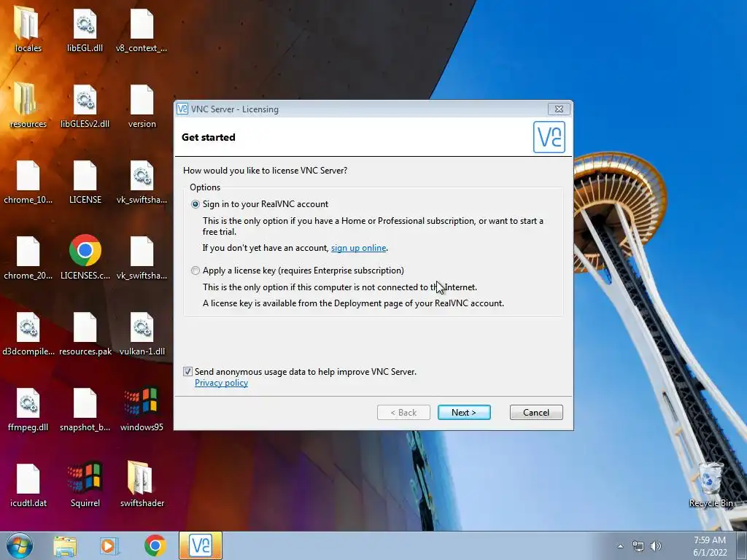Uncheck Send anonymous usage data checkbox
Image resolution: width=747 pixels, height=560 pixels.
coord(187,371)
